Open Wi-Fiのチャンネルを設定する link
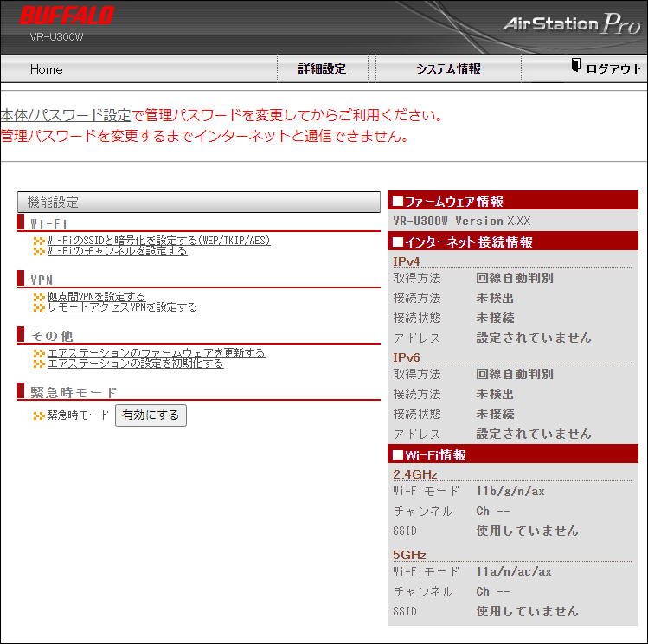The width and height of the screenshot is (648, 644). [x=117, y=251]
